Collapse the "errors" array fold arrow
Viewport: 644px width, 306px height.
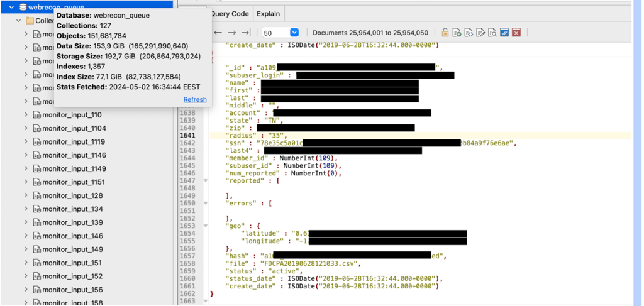(206, 203)
